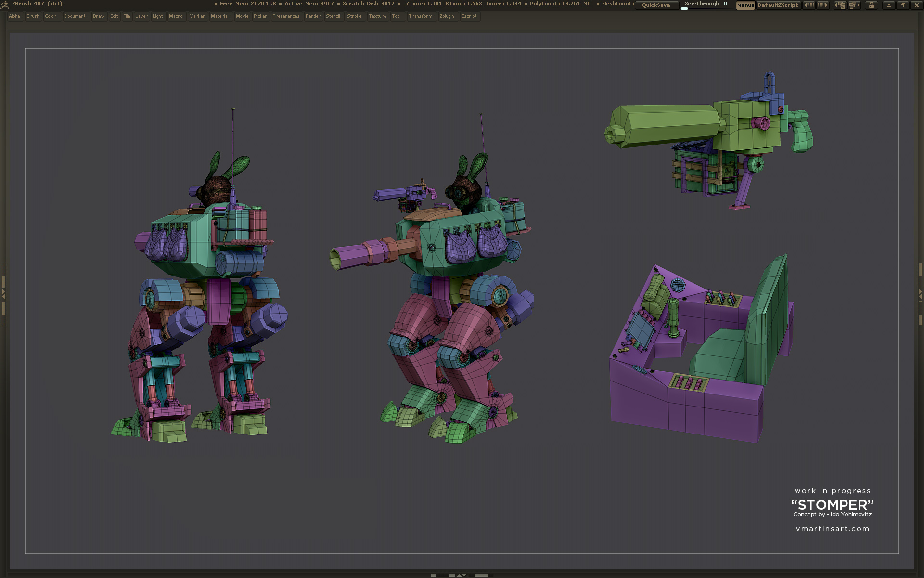Click the Timer 1.434 readout
This screenshot has width=924, height=578.
tap(503, 4)
